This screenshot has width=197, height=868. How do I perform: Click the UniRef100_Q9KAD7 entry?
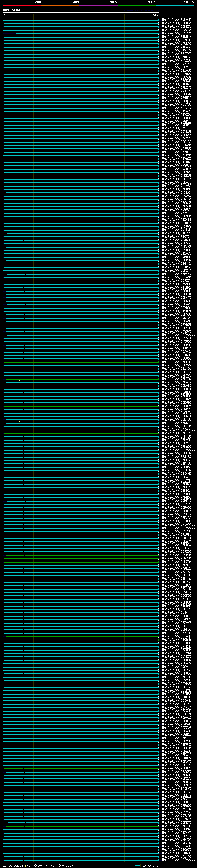pos(177,447)
